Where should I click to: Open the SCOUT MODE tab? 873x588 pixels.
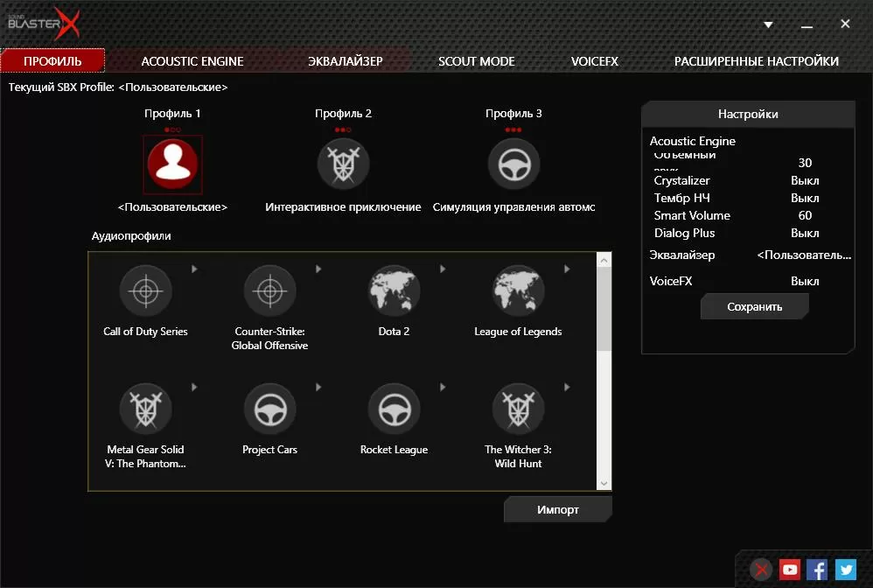(x=477, y=61)
